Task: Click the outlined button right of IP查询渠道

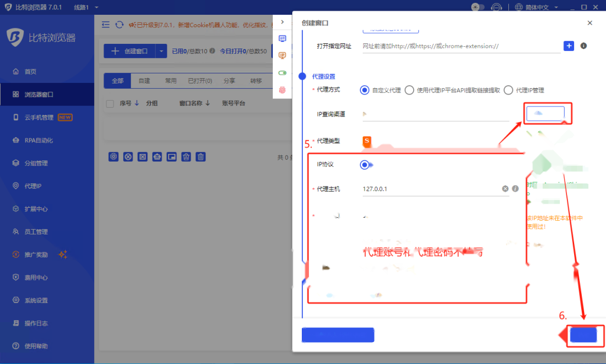Action: [545, 113]
